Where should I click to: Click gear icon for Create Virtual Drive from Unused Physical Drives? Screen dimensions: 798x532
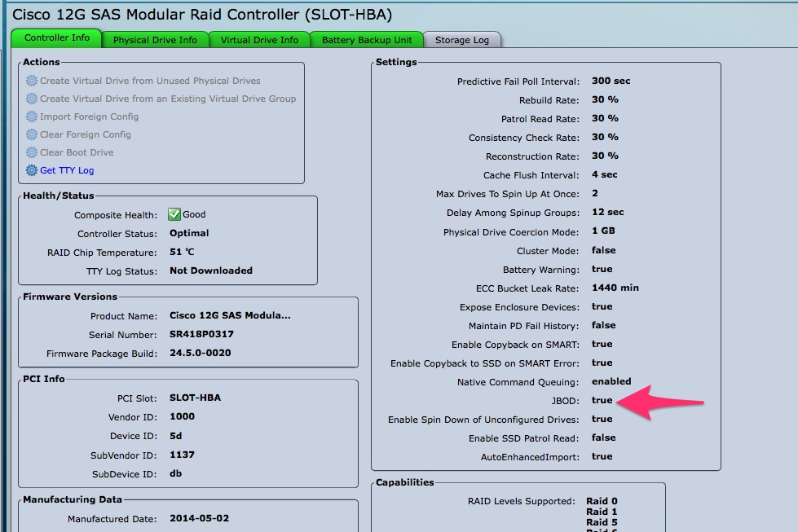tap(32, 81)
